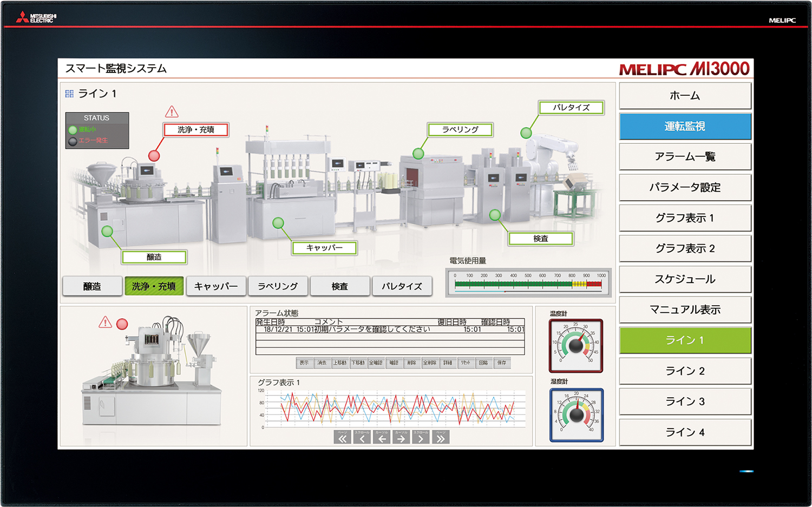Click the warning triangle above 洗浄・充填 label
Viewport: 812px width, 507px height.
(x=172, y=111)
